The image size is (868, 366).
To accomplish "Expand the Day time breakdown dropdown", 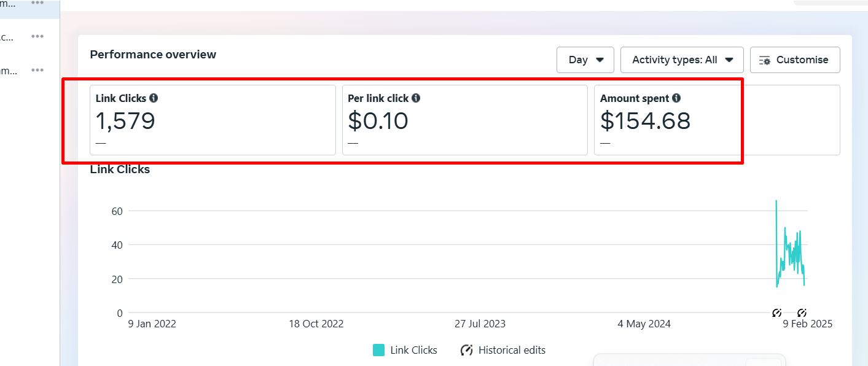I will (585, 60).
